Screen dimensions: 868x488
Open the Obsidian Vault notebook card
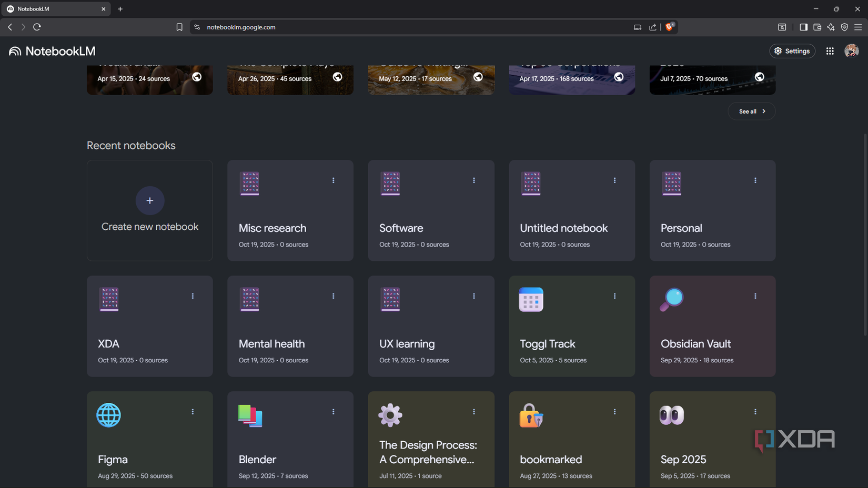[712, 326]
